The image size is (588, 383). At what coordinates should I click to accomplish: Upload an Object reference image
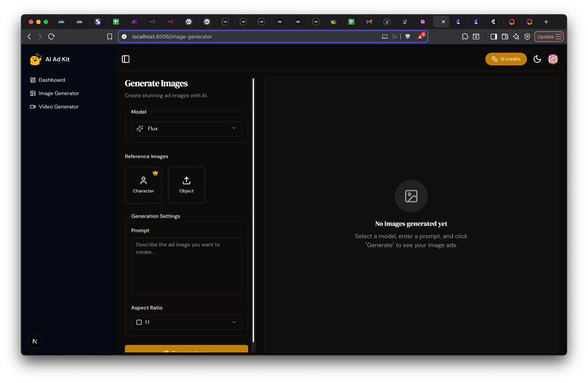tap(186, 185)
